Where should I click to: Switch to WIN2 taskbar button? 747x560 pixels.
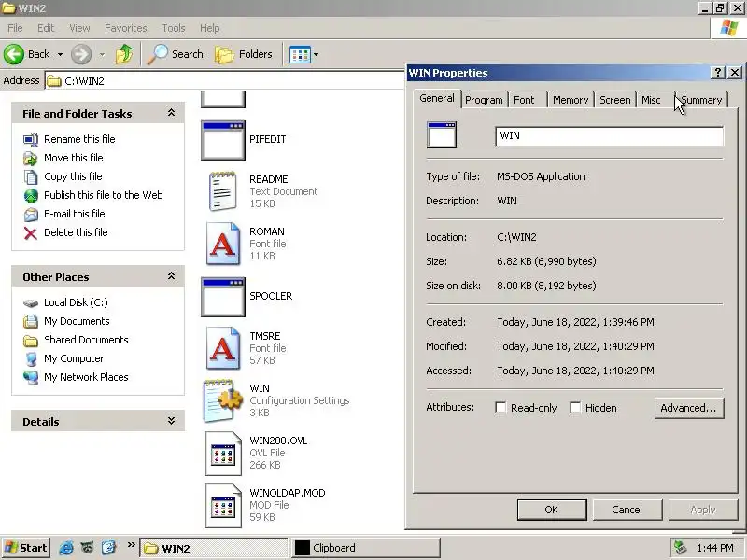[214, 548]
